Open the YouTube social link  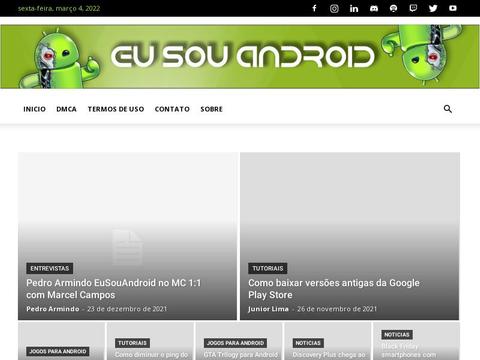tap(453, 8)
